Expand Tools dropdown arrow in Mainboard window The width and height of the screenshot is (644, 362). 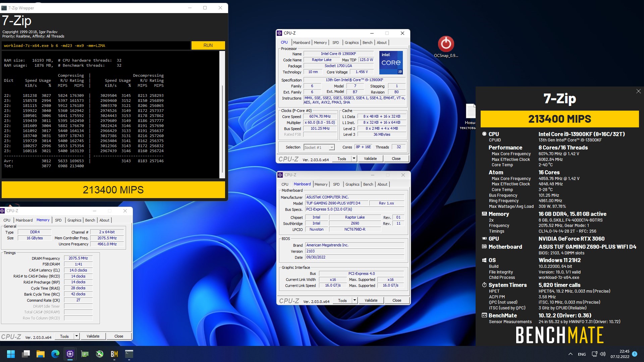click(x=355, y=300)
